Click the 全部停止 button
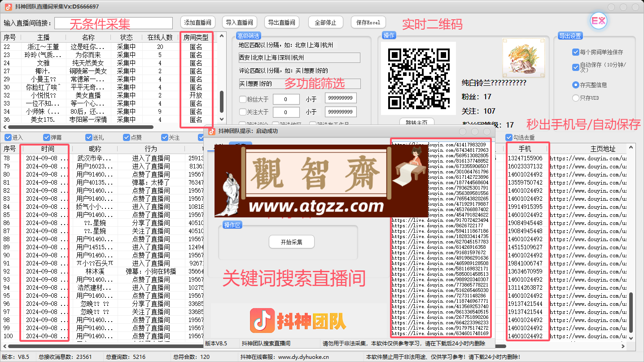Viewport: 644px width, 362px height. pyautogui.click(x=326, y=22)
